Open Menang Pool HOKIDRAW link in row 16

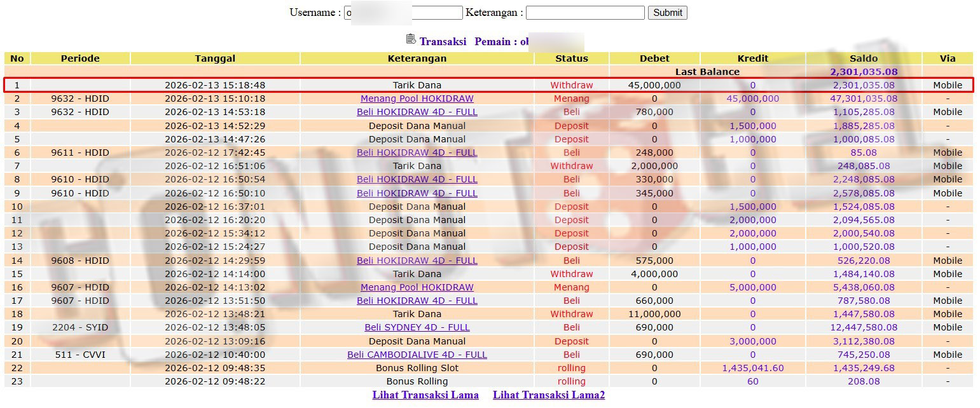point(417,287)
